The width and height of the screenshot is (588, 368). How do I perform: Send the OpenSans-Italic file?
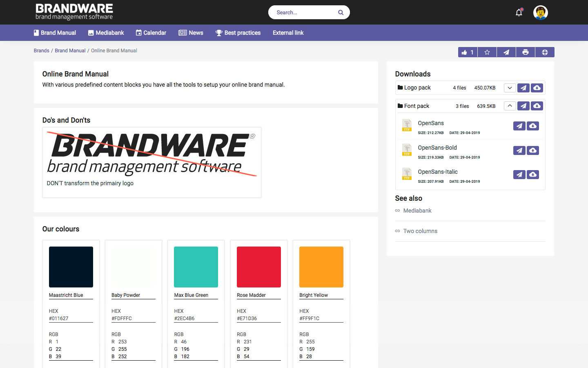[x=519, y=175]
